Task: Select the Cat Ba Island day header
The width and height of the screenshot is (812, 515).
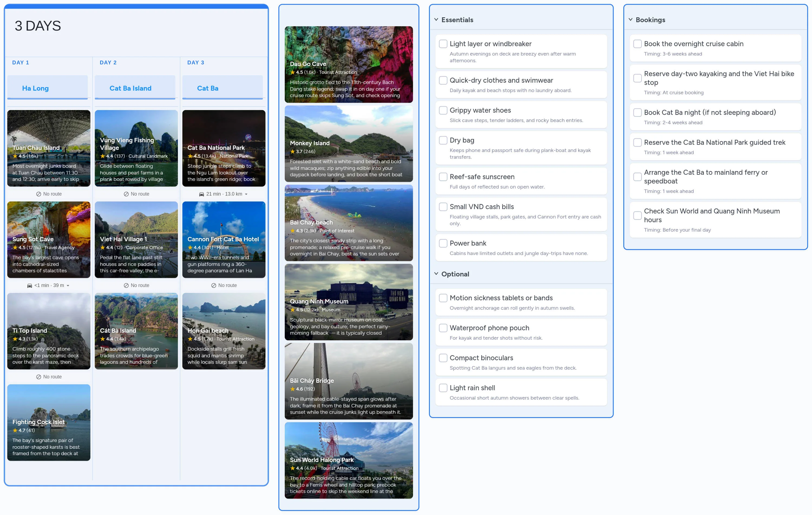Action: (135, 88)
